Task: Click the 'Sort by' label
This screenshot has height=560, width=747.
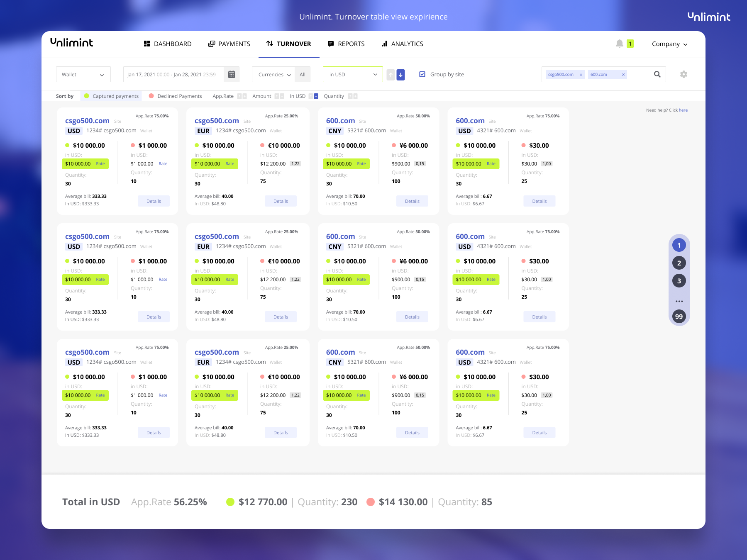Action: pyautogui.click(x=65, y=96)
